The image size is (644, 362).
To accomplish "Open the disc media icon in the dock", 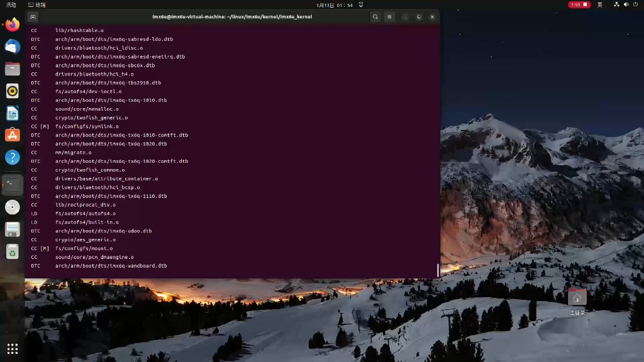I will click(13, 207).
